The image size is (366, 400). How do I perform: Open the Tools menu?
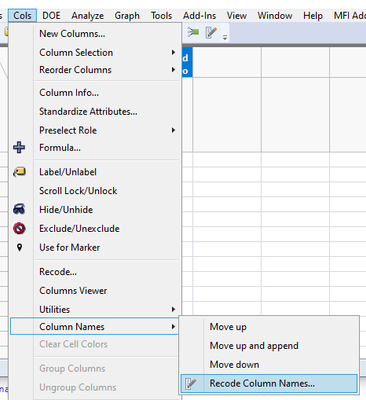161,15
